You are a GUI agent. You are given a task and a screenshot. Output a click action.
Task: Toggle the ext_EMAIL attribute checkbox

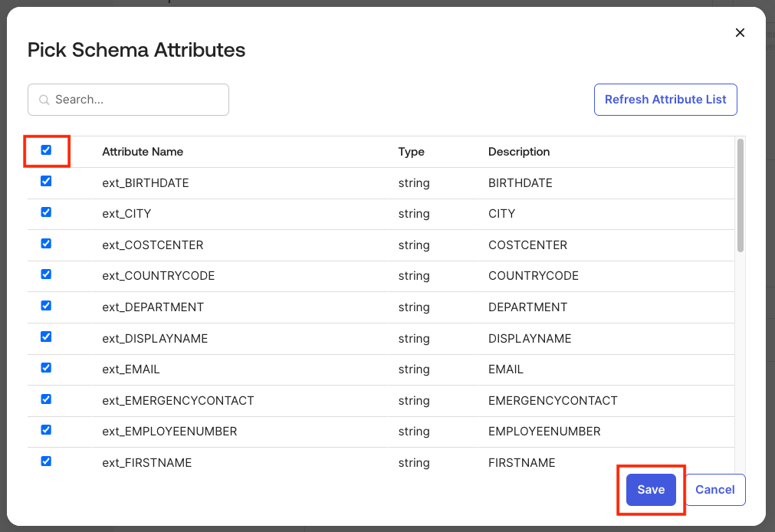coord(46,368)
